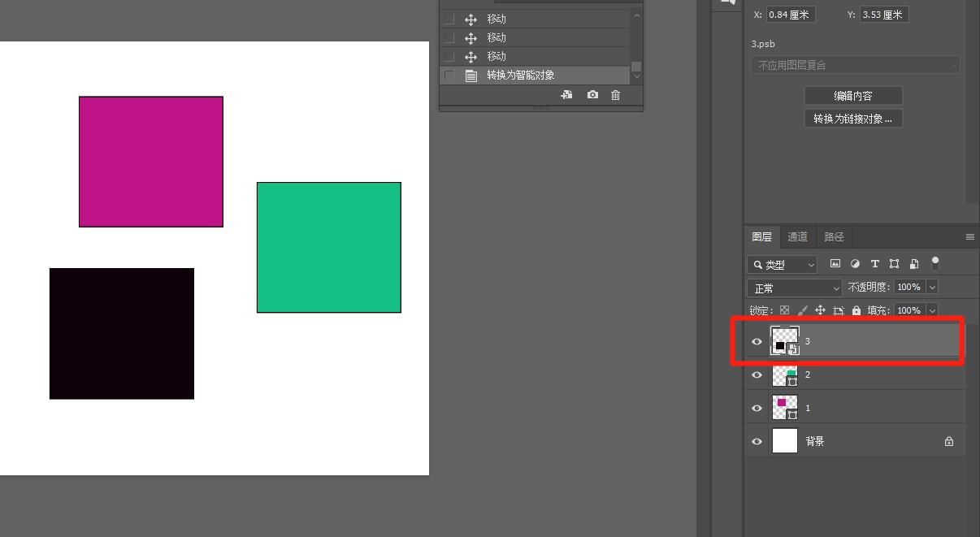Screen dimensions: 980x537
Task: Hide the 背景 layer with its eye icon
Action: click(757, 441)
